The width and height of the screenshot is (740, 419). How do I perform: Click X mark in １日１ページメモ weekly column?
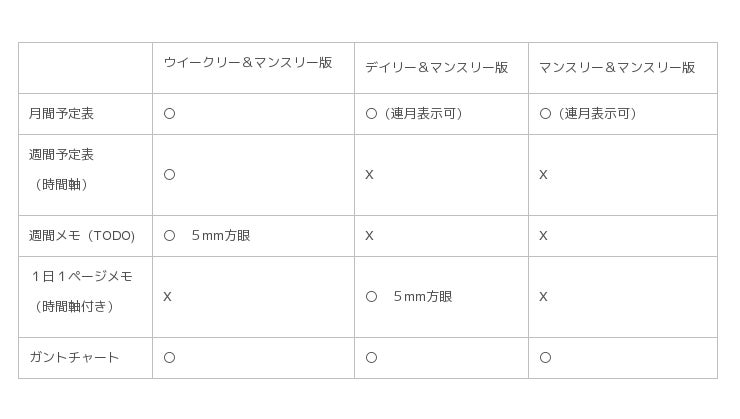[x=167, y=297]
